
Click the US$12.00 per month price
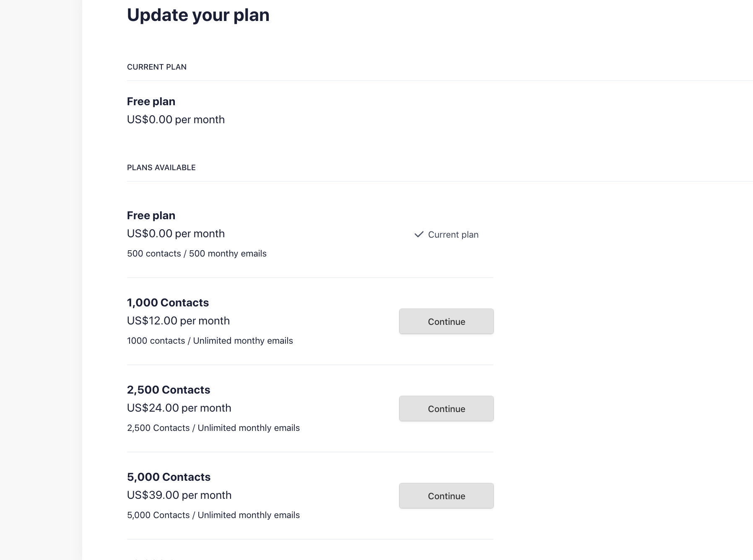pos(178,321)
